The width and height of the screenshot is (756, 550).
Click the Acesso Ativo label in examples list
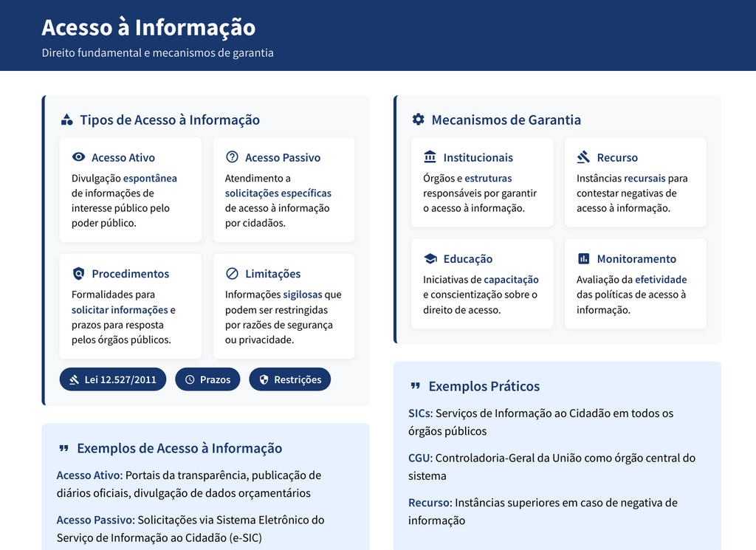click(89, 475)
